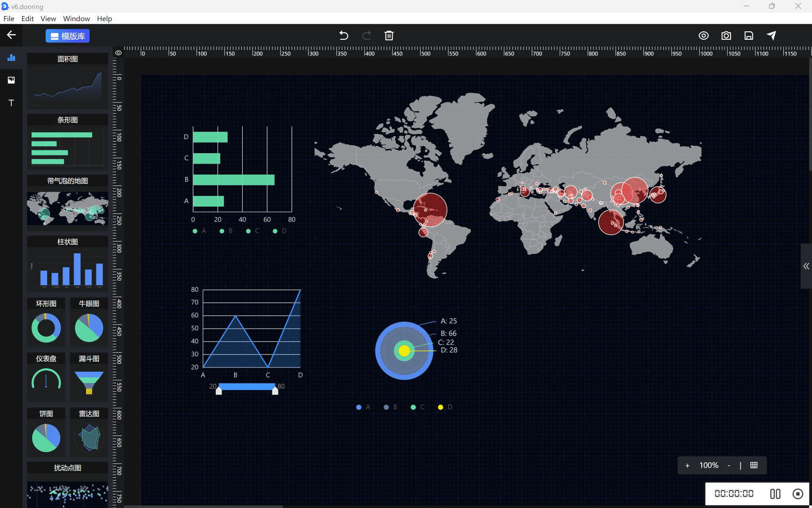The width and height of the screenshot is (812, 508).
Task: Open preview with top eye icon
Action: (703, 36)
